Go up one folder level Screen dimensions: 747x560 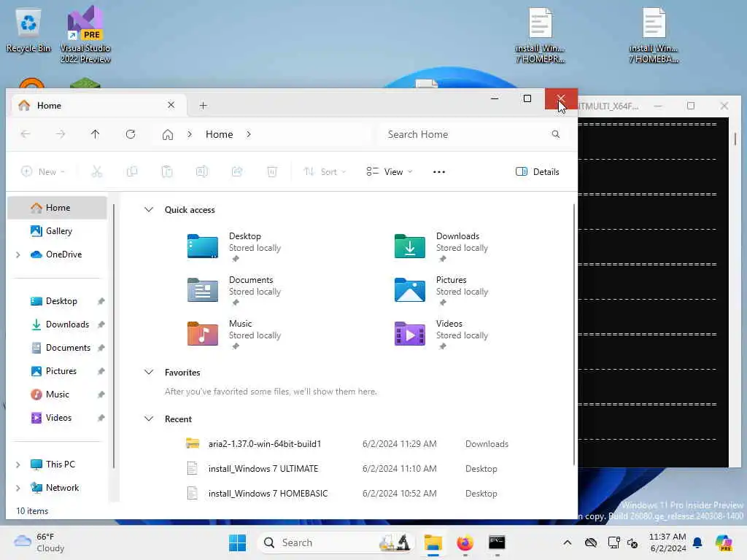[x=96, y=134]
